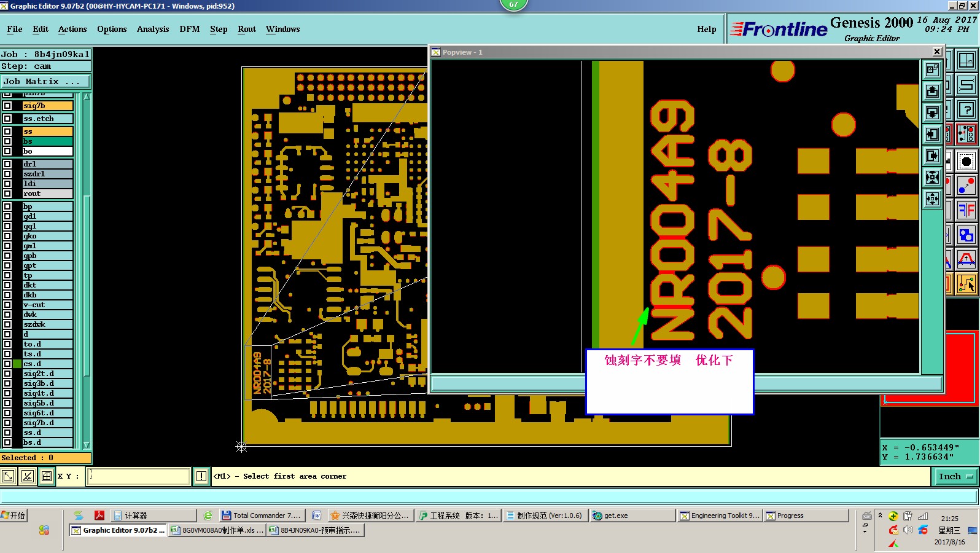Viewport: 980px width, 553px height.
Task: Expand hidden tray icons chevron
Action: 880,516
